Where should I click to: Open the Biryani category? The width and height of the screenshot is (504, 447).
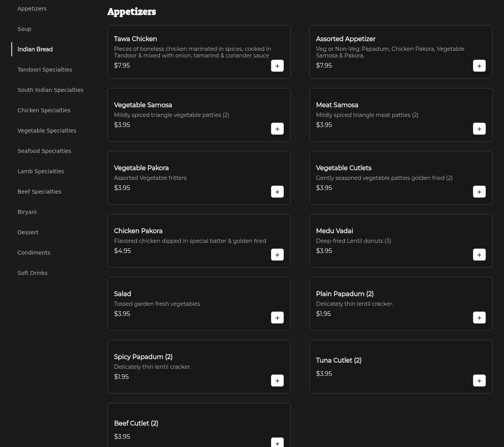27,212
